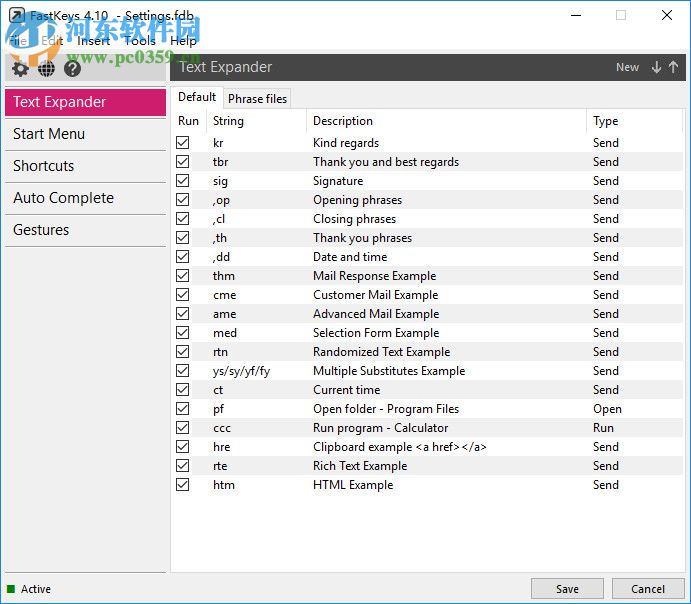Select Text Expander in the sidebar

coord(85,102)
